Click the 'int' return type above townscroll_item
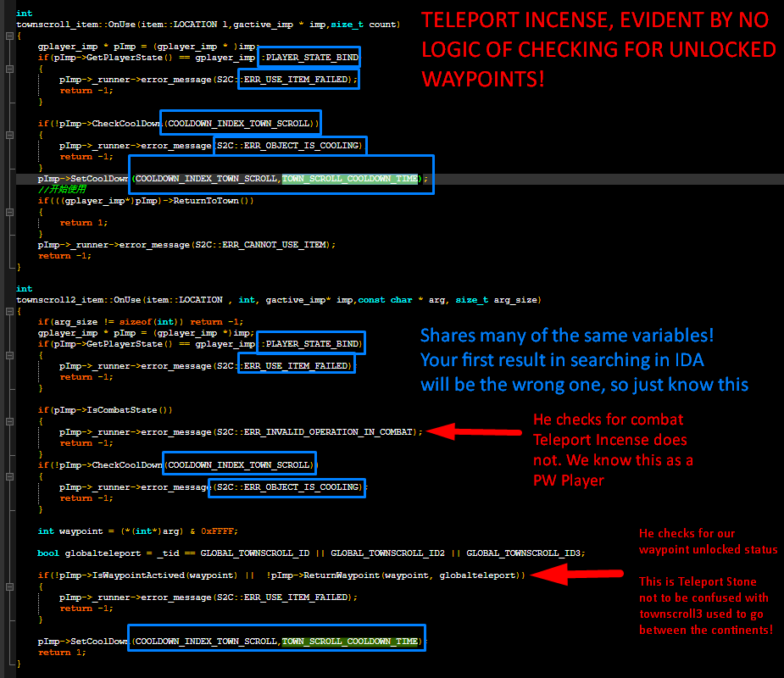Image resolution: width=784 pixels, height=678 pixels. [x=24, y=14]
